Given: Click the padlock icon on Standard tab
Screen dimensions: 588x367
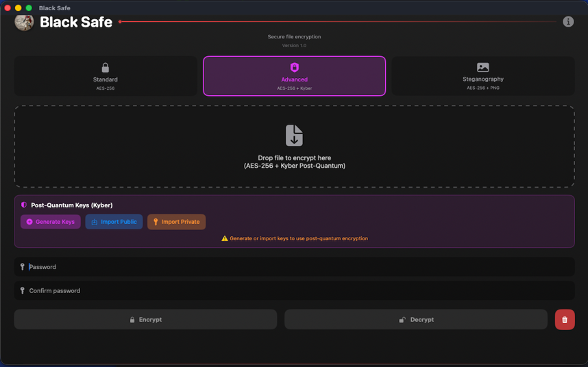Looking at the screenshot, I should pyautogui.click(x=105, y=68).
